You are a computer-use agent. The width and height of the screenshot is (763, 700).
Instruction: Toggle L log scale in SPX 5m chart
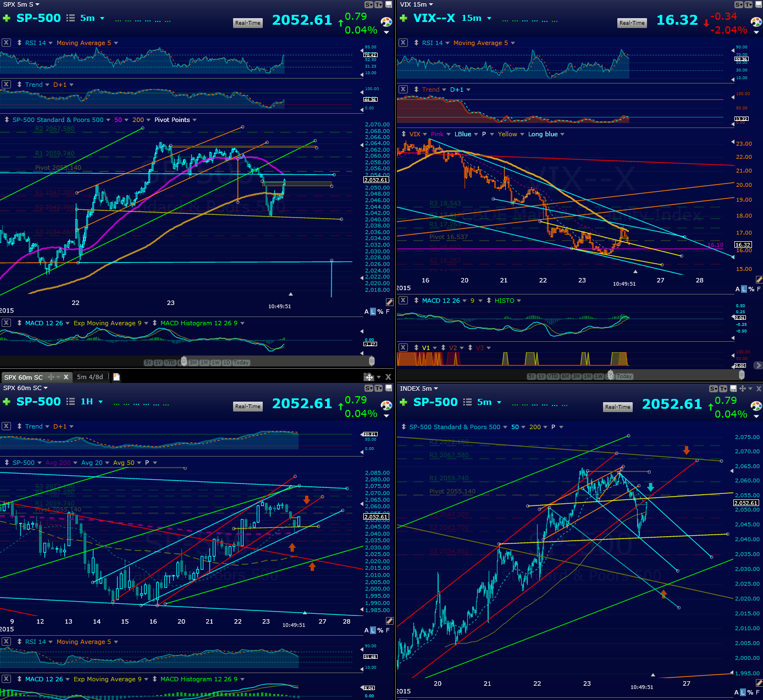click(373, 312)
